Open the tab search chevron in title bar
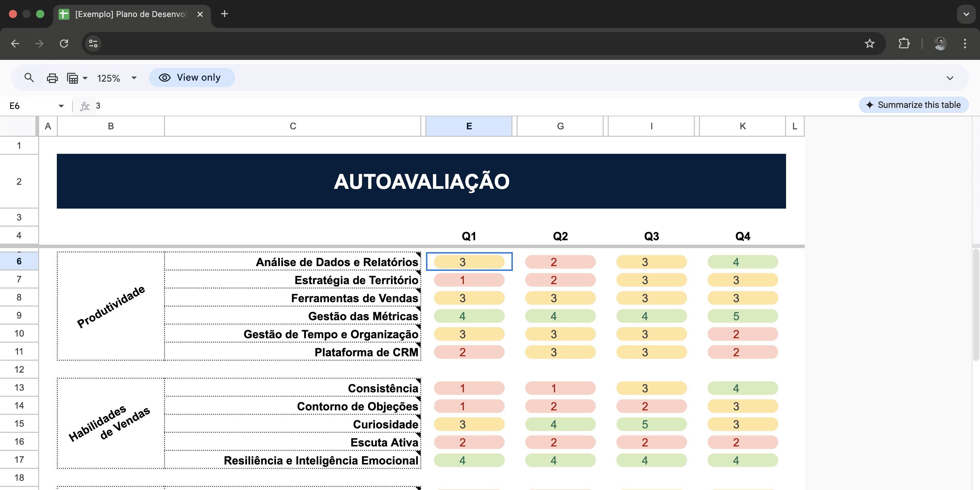Image resolution: width=980 pixels, height=490 pixels. (966, 14)
